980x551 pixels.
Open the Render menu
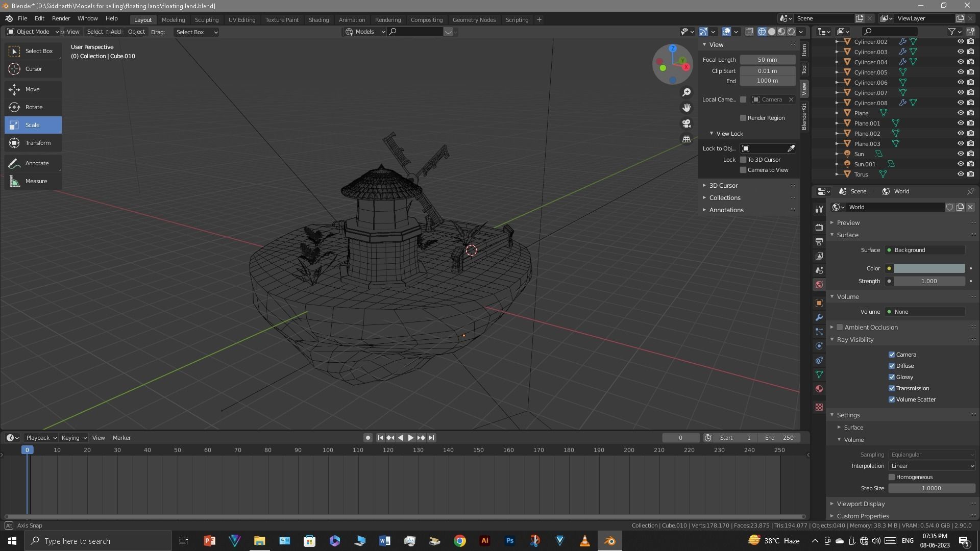pyautogui.click(x=61, y=18)
